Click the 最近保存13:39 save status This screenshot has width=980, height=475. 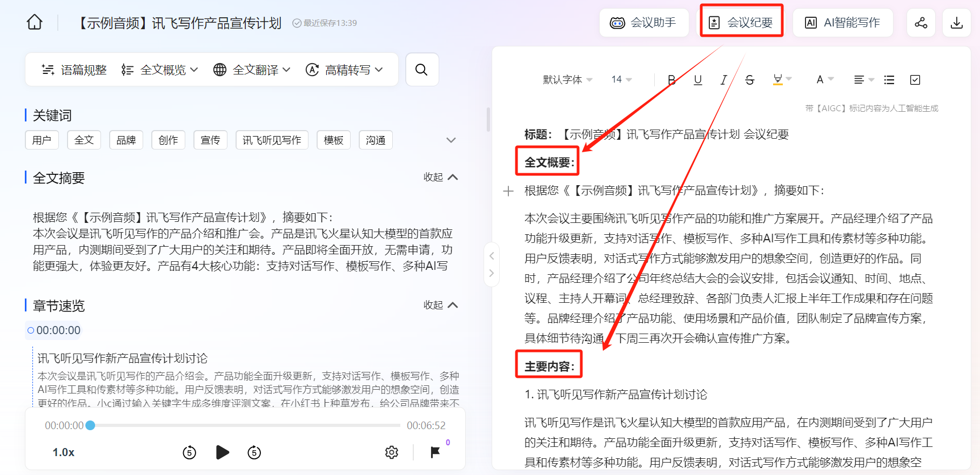(325, 23)
